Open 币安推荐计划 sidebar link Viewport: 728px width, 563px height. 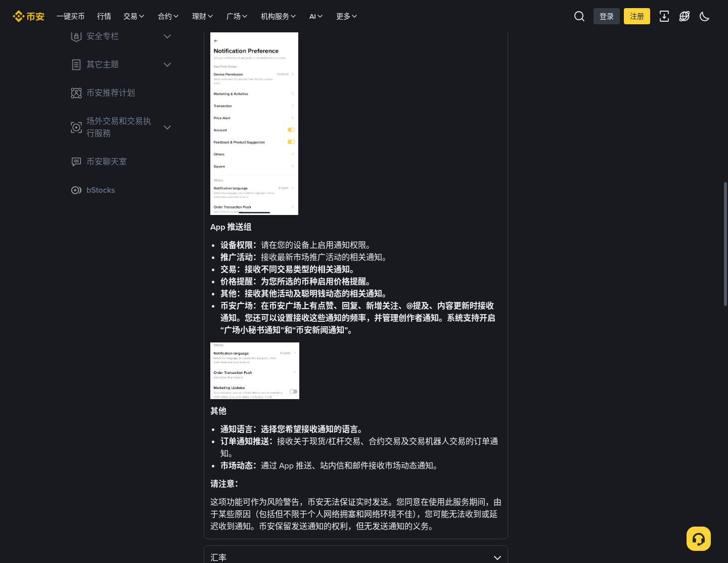[x=111, y=93]
